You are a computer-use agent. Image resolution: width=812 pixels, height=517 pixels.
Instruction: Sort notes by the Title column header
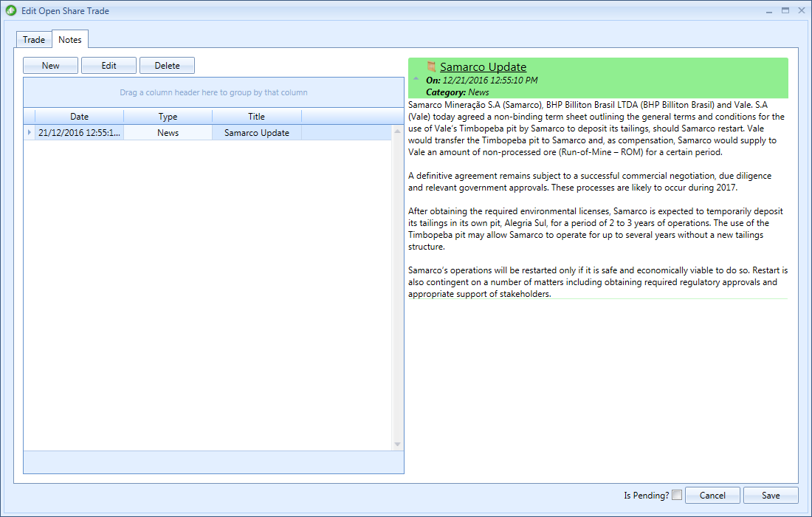point(256,117)
